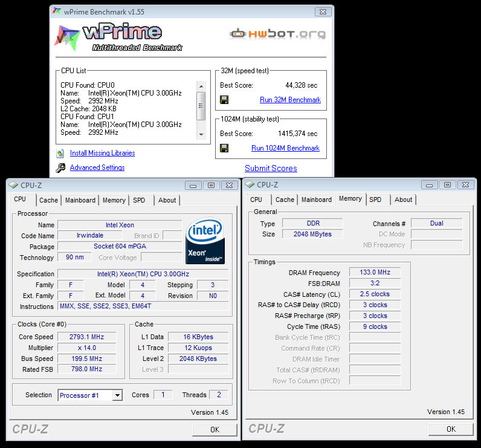Close the wPrime Benchmark window
The width and height of the screenshot is (481, 448).
click(x=323, y=11)
